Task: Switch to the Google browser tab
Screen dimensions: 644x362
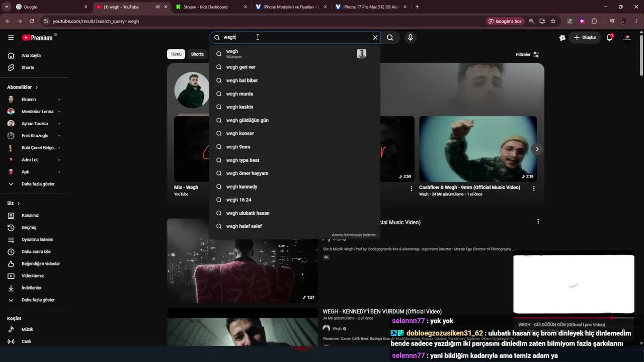Action: (50, 7)
